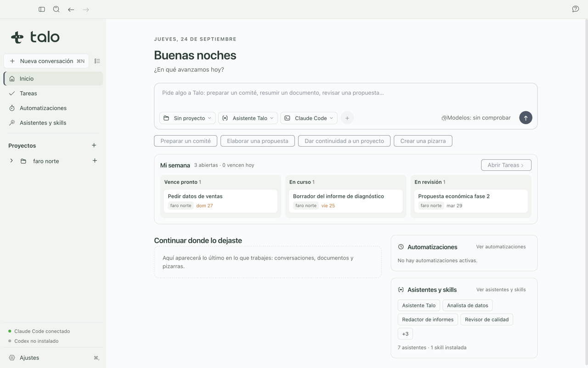Toggle the sidebar panel icon
Image resolution: width=588 pixels, height=368 pixels.
pos(42,9)
